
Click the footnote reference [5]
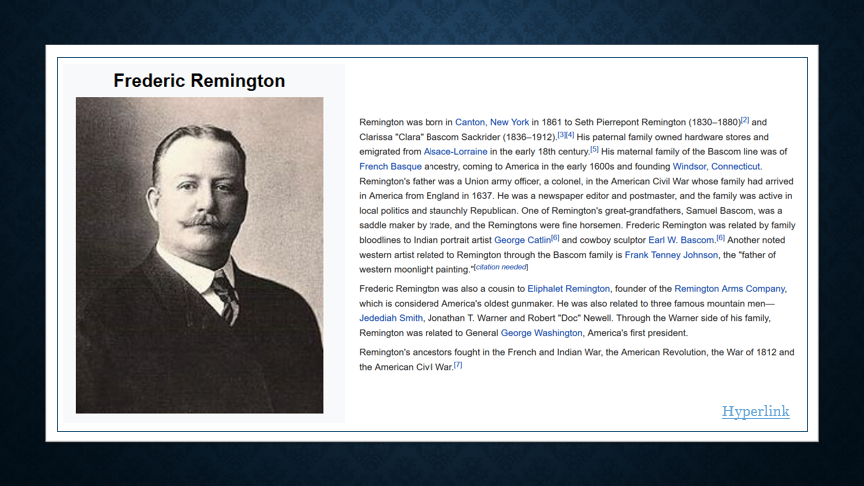594,149
